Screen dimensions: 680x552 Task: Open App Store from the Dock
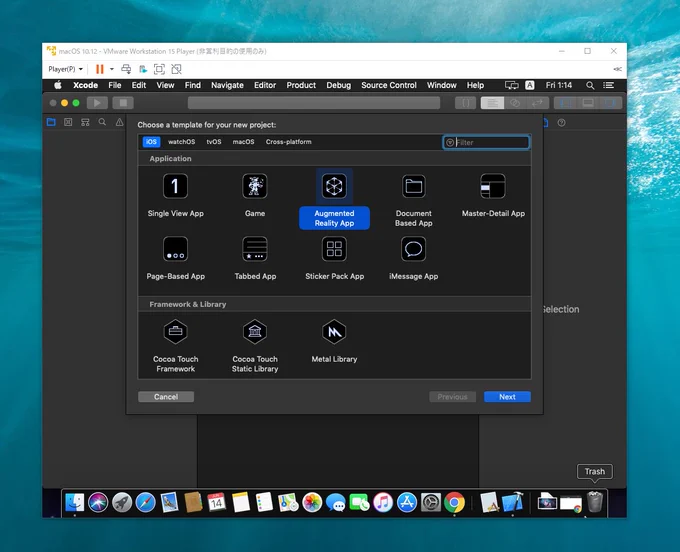[x=407, y=503]
